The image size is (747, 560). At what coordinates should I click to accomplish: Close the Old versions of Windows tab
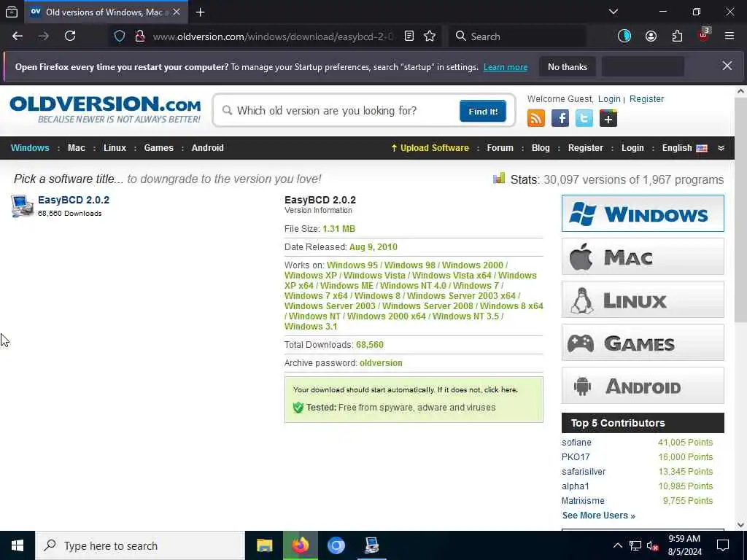pos(177,12)
